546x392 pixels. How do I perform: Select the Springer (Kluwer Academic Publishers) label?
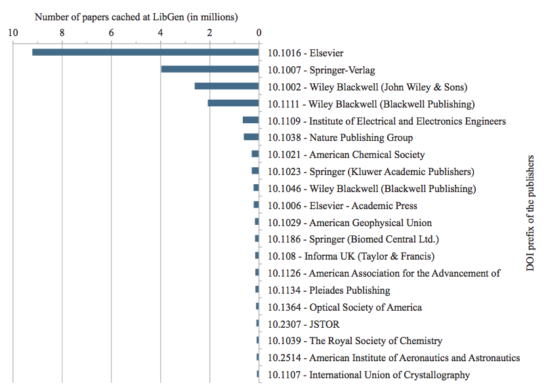point(371,172)
